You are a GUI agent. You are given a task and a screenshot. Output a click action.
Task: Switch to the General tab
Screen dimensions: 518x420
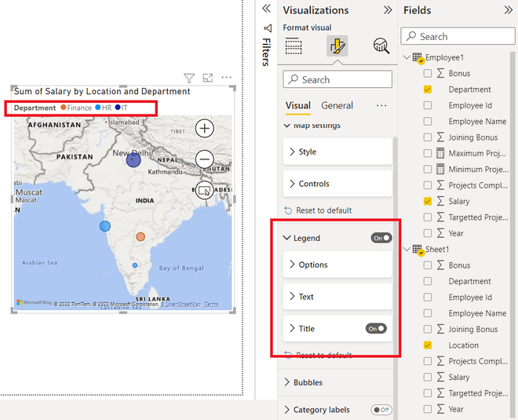(337, 106)
